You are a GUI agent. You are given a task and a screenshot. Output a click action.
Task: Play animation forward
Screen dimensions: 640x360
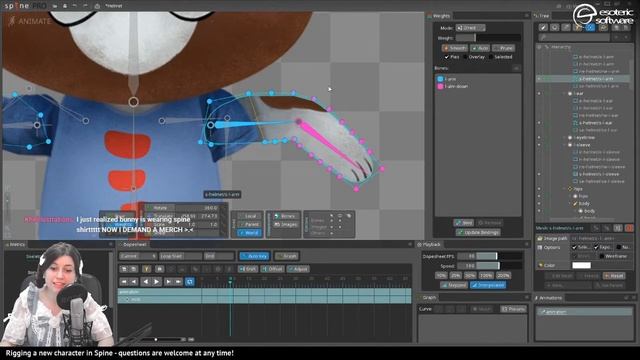click(x=157, y=282)
